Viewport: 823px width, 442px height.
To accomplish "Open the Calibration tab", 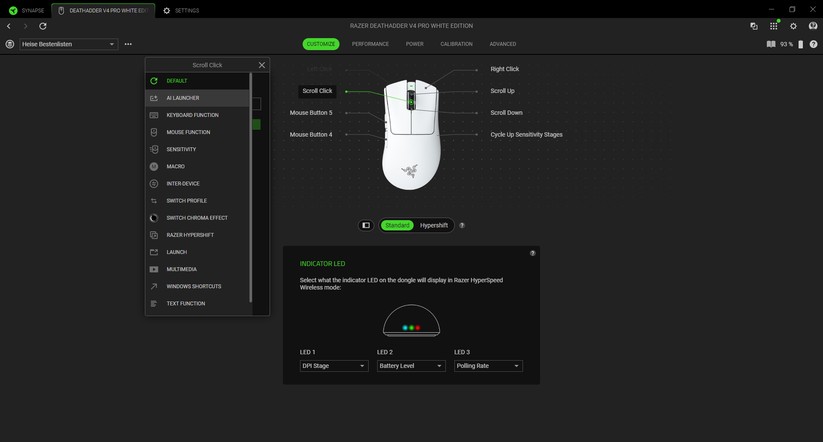I will pyautogui.click(x=456, y=44).
